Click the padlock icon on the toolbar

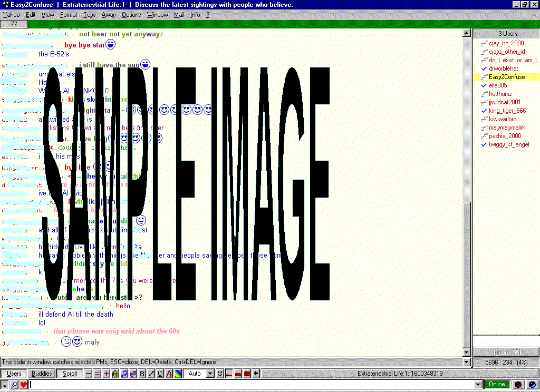click(x=115, y=373)
